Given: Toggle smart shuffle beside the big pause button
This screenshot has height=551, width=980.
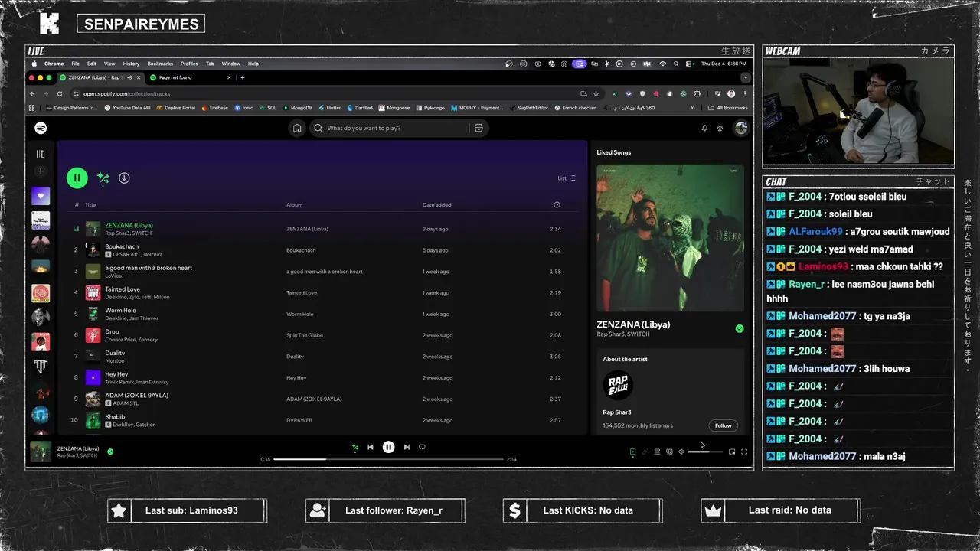Looking at the screenshot, I should coord(103,178).
